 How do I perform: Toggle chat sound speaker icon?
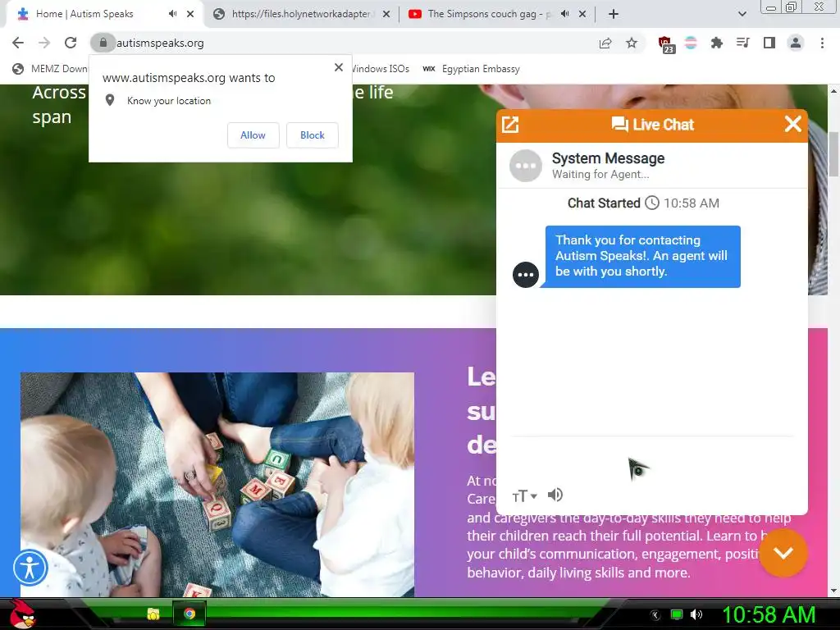tap(555, 495)
